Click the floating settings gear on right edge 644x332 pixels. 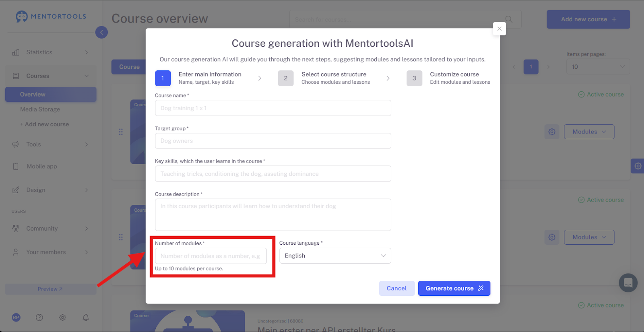point(638,166)
